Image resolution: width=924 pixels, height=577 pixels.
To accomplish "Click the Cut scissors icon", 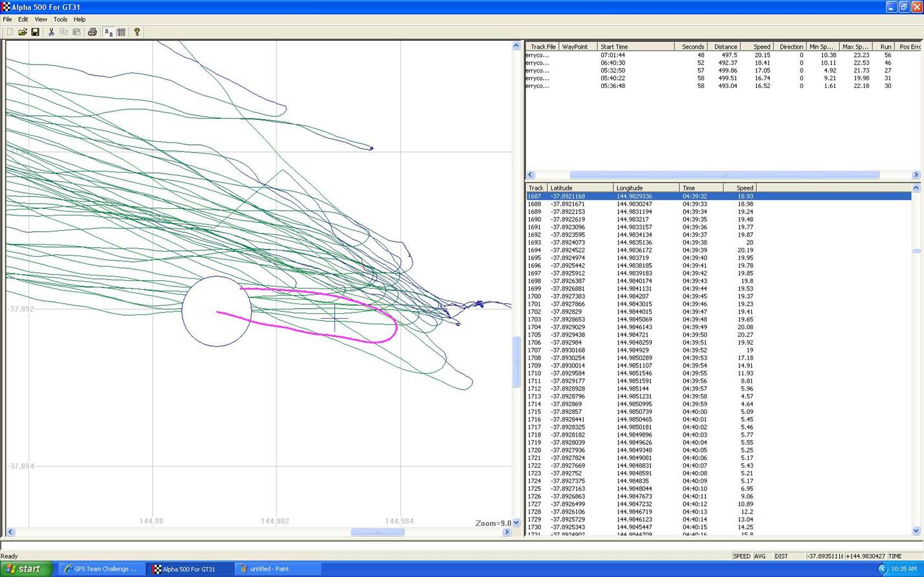I will pos(51,32).
